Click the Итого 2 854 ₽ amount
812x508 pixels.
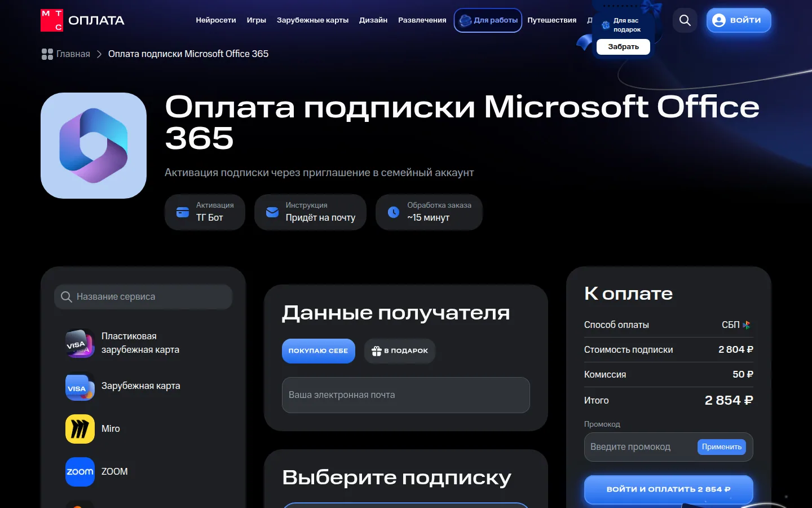pos(729,400)
